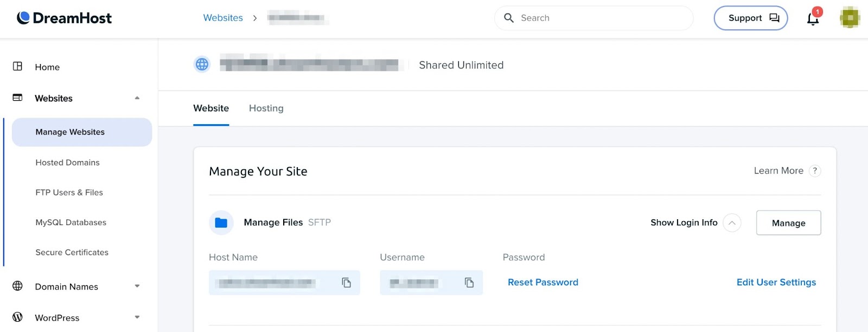Select the Website tab
The image size is (868, 332).
pos(211,108)
